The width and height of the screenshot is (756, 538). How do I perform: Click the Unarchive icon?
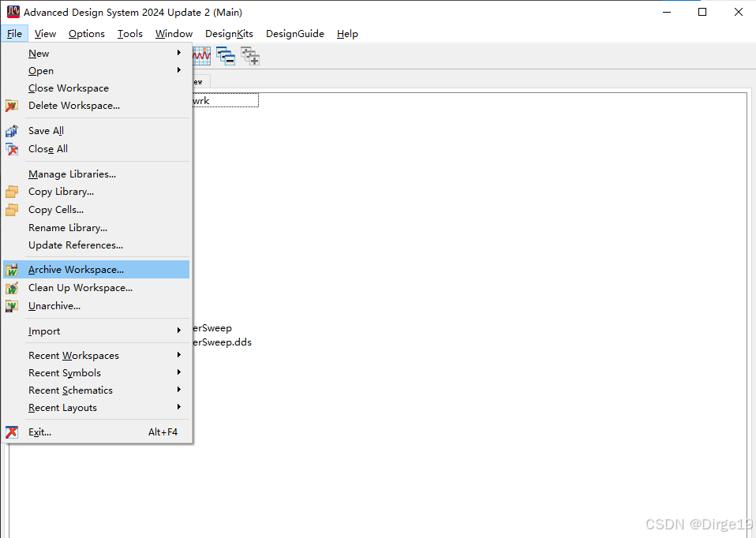click(x=12, y=306)
